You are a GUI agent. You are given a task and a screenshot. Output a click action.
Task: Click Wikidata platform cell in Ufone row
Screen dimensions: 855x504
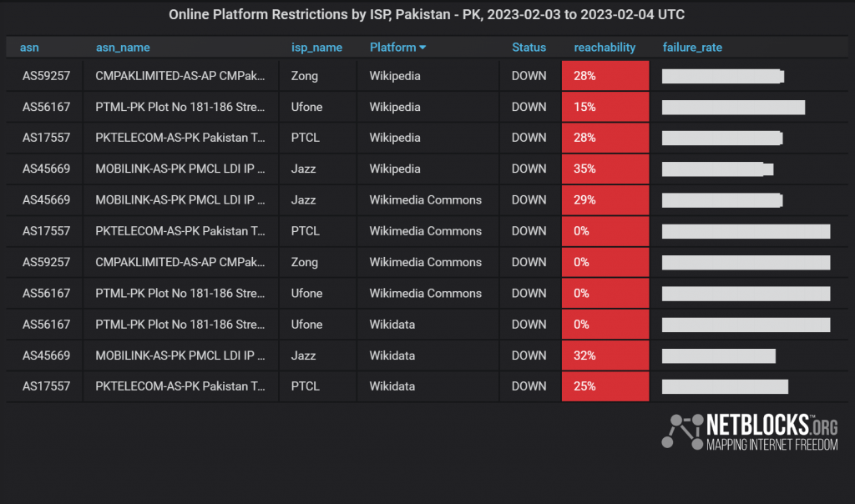(392, 325)
